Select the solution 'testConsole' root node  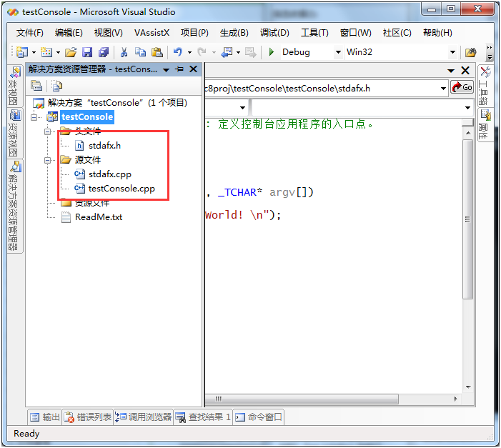[x=117, y=103]
